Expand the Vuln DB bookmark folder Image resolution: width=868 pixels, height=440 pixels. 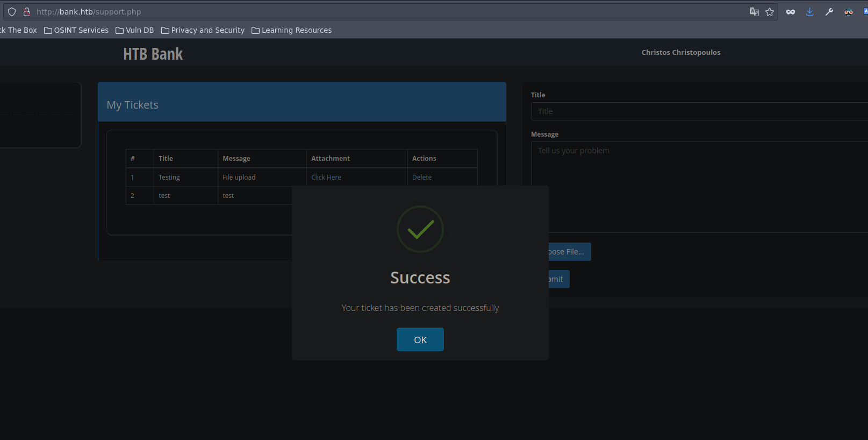click(x=135, y=30)
